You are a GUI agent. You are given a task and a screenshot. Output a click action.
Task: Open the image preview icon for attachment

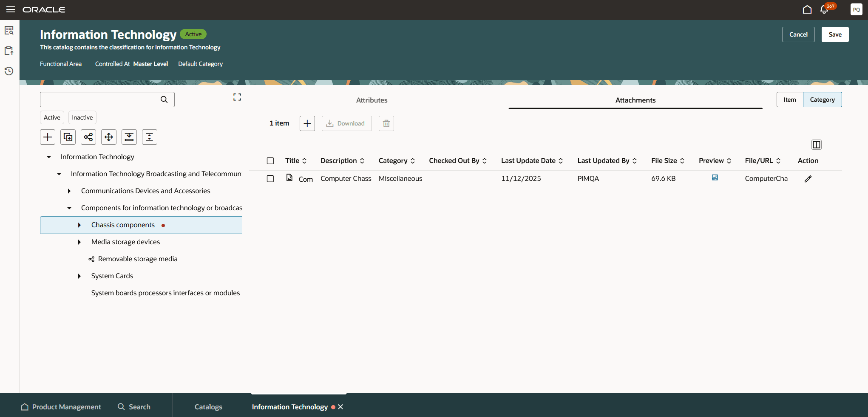pos(715,178)
